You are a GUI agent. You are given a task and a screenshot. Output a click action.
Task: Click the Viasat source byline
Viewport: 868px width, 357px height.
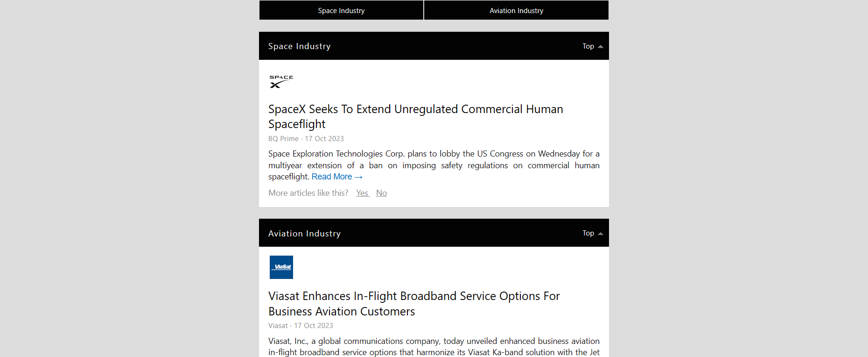(x=278, y=326)
